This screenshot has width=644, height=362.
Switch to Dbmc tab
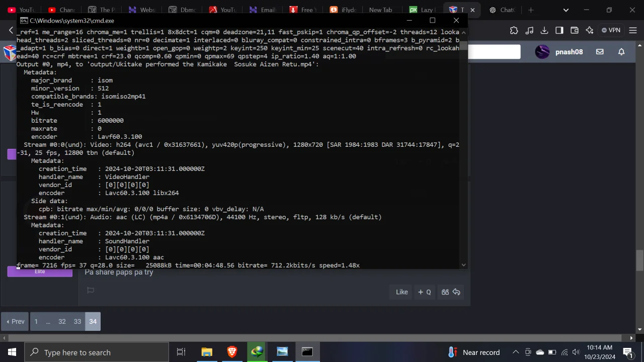[x=182, y=10]
